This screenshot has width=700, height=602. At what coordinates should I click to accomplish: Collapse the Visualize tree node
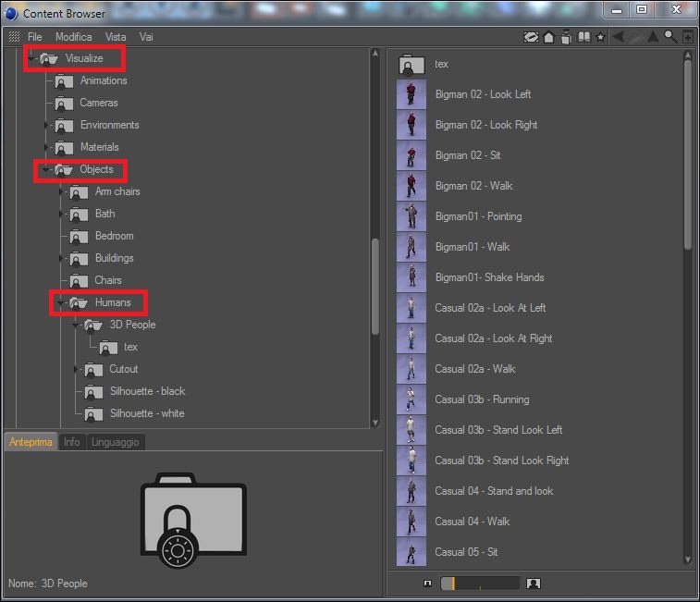pyautogui.click(x=31, y=58)
